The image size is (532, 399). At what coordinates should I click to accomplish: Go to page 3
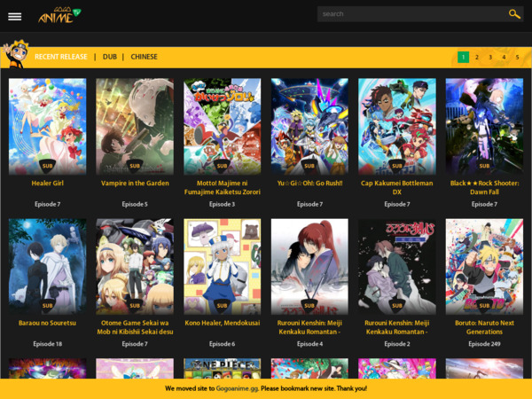(490, 57)
